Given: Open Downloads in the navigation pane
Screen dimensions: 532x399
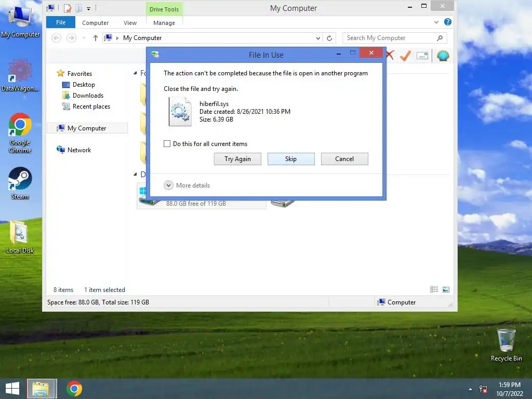Looking at the screenshot, I should coord(88,96).
